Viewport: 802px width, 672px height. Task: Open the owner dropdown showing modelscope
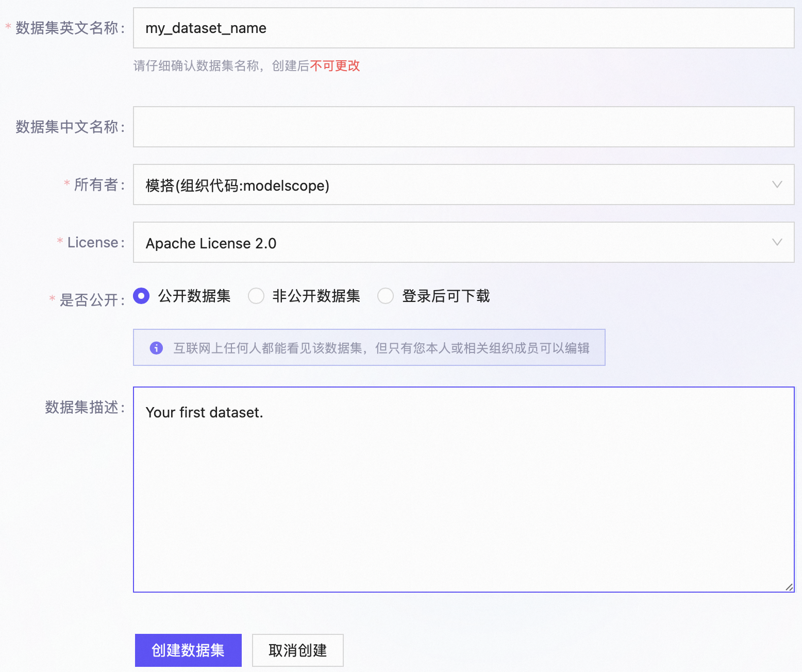463,184
